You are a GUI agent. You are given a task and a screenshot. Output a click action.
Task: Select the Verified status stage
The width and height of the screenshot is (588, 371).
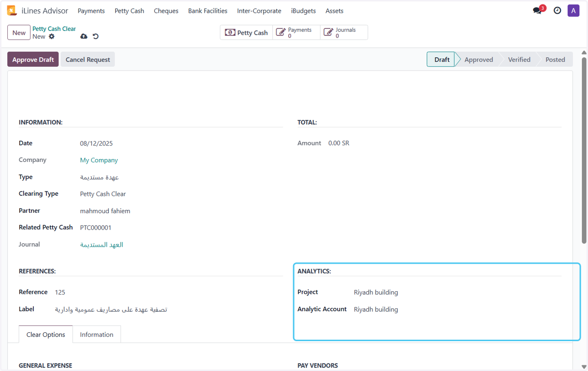click(x=519, y=60)
